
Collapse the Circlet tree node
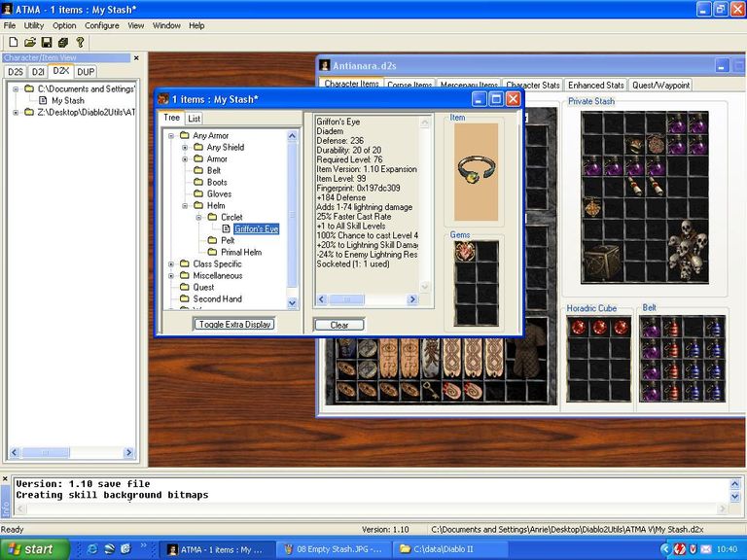coord(199,217)
